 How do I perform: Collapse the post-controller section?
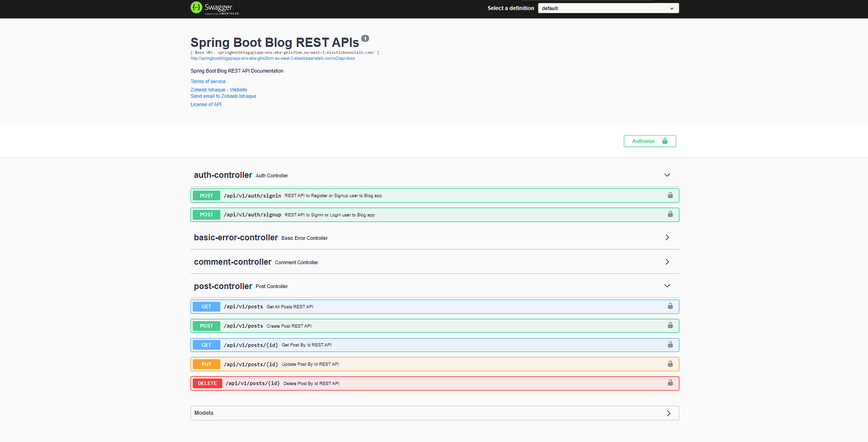(x=667, y=286)
